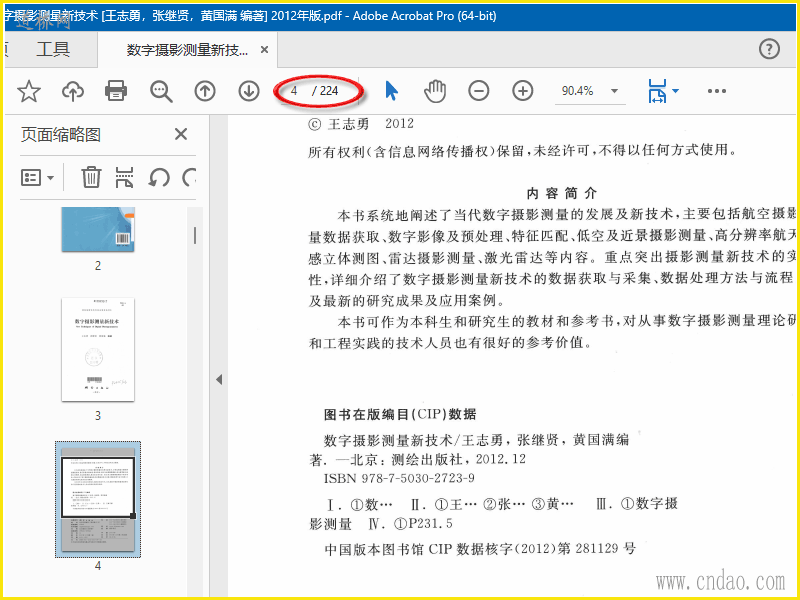Close the 数字摄影测量新技... document tab
This screenshot has height=600, width=800.
pyautogui.click(x=264, y=50)
